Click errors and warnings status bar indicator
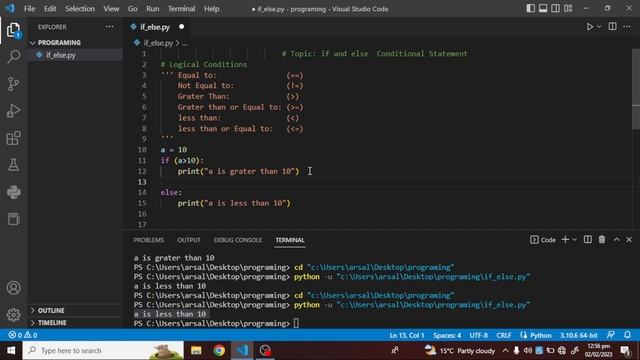This screenshot has height=360, width=640. point(23,335)
